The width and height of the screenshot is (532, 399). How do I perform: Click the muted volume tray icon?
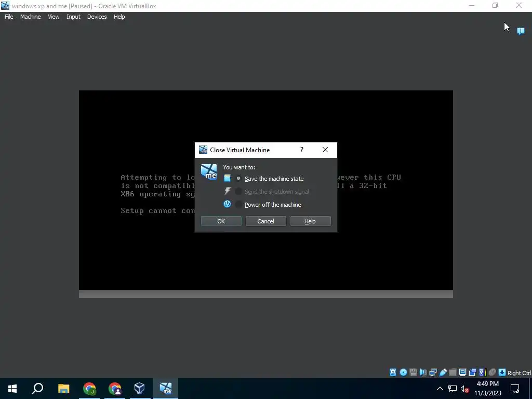pyautogui.click(x=465, y=389)
